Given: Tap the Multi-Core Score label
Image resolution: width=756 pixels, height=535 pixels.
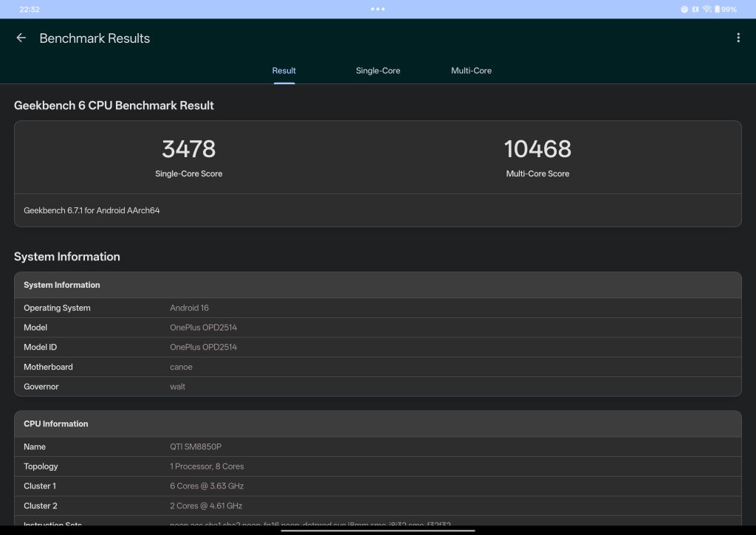Looking at the screenshot, I should (x=537, y=173).
